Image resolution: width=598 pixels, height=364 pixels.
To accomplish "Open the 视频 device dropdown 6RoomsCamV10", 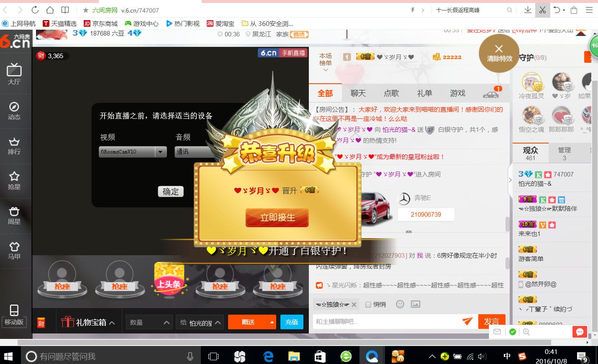I will 133,152.
